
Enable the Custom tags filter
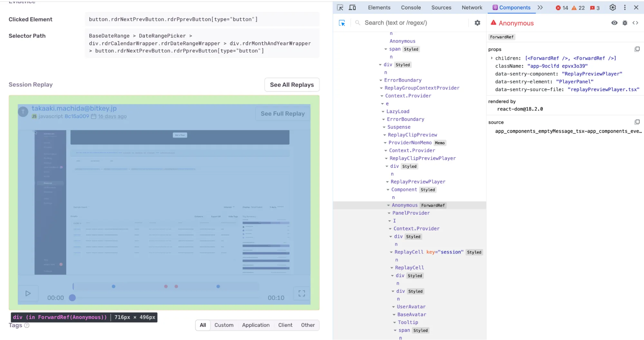coord(224,325)
